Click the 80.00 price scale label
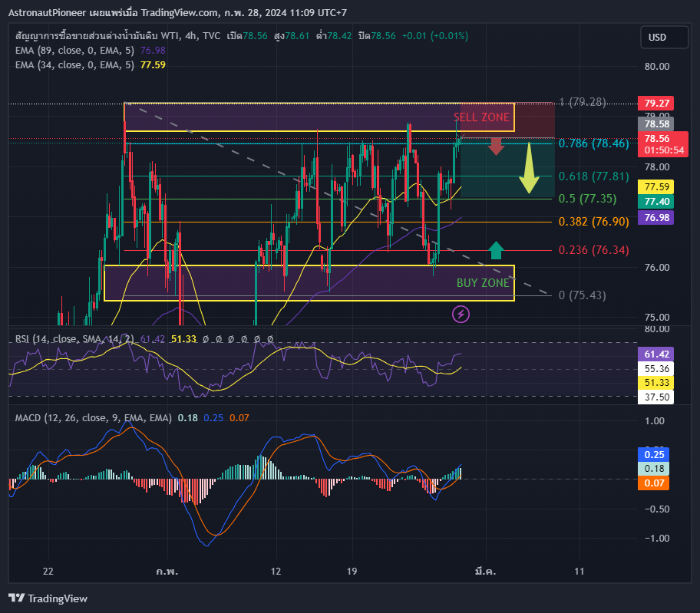Screen dimensions: 700x613 tap(657, 67)
